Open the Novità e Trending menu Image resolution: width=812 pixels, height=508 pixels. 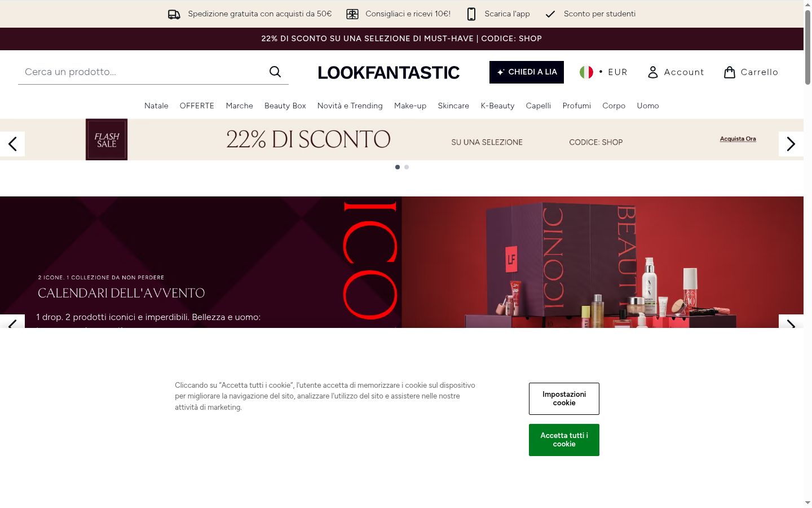[350, 106]
